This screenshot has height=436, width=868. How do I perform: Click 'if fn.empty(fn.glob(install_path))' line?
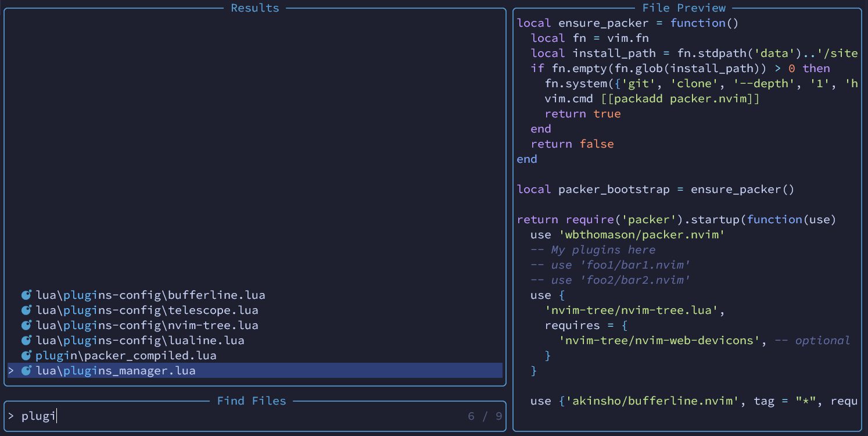680,69
